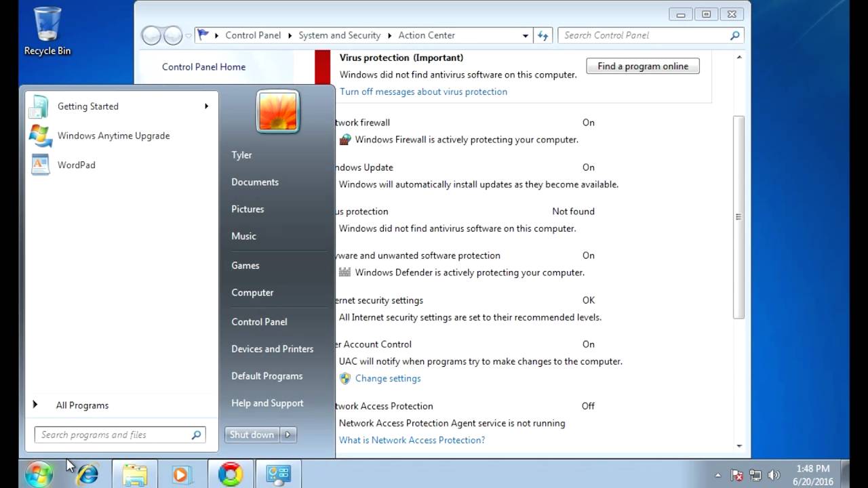Image resolution: width=868 pixels, height=488 pixels.
Task: Open Documents from Start menu
Action: tap(255, 182)
